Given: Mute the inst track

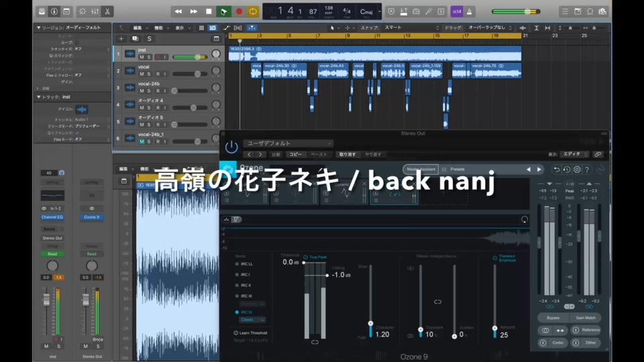Looking at the screenshot, I should coord(142,57).
